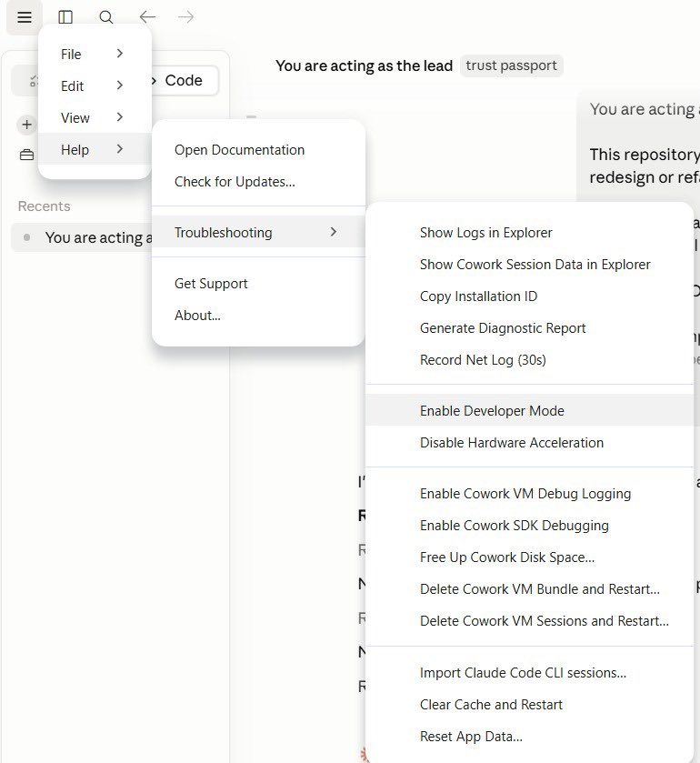Click the 'trust passport' tag
The height and width of the screenshot is (763, 700).
click(x=511, y=65)
